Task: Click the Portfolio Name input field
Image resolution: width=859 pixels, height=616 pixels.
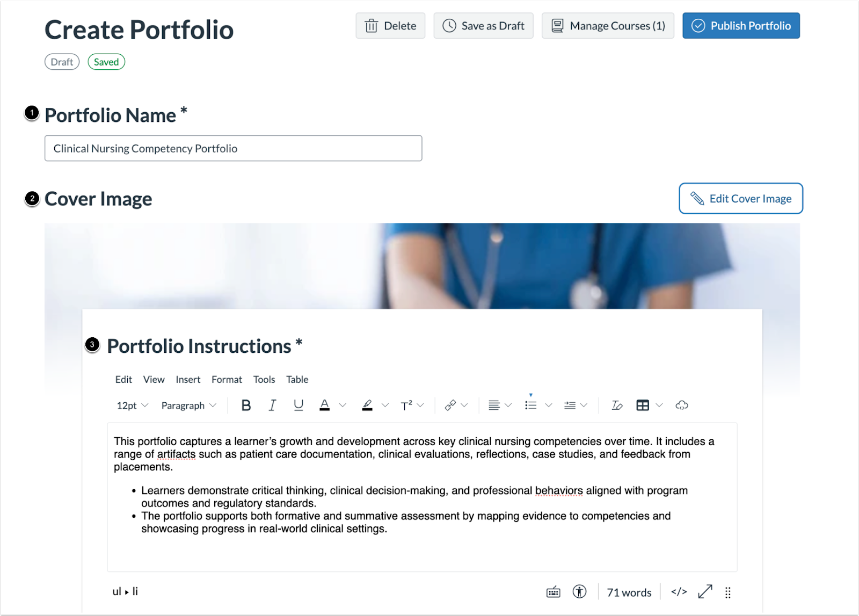Action: pyautogui.click(x=232, y=148)
